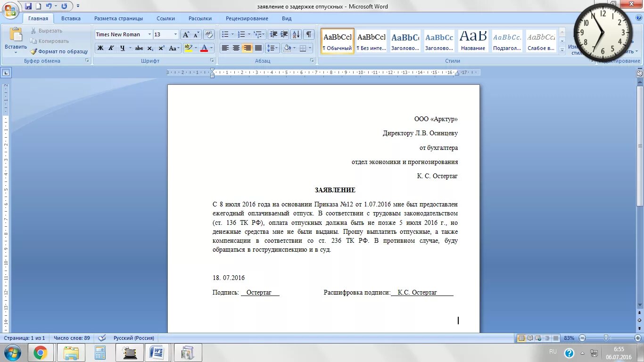Redo the last action
This screenshot has width=644, height=362.
point(64,6)
